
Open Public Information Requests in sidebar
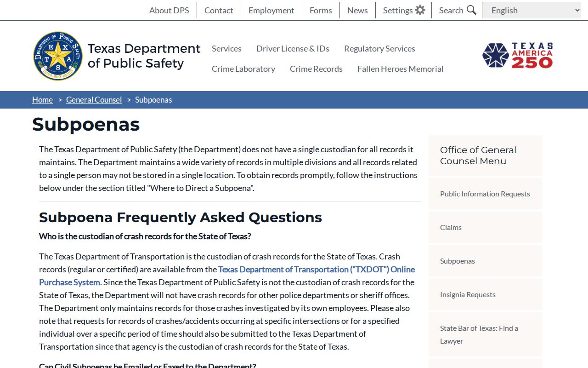coord(485,194)
